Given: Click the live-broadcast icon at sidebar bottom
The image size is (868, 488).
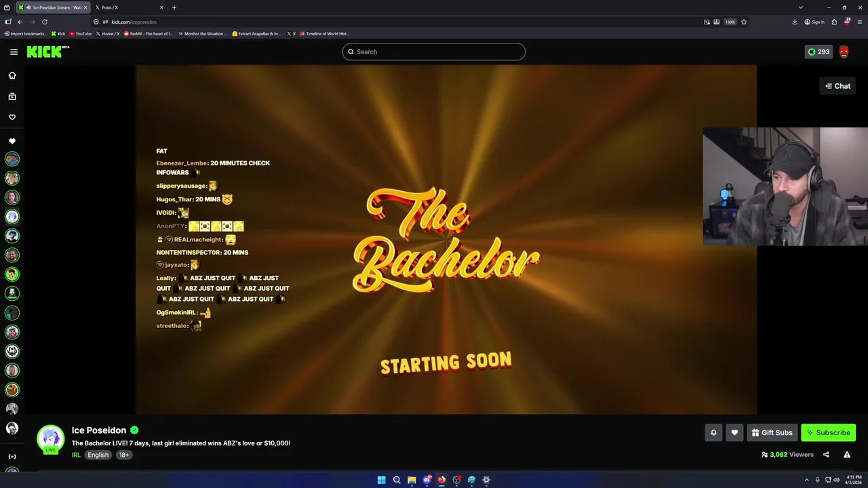Looking at the screenshot, I should (x=12, y=457).
